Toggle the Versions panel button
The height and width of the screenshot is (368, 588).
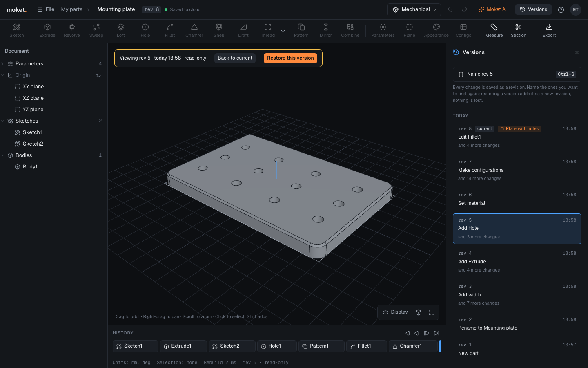(533, 9)
